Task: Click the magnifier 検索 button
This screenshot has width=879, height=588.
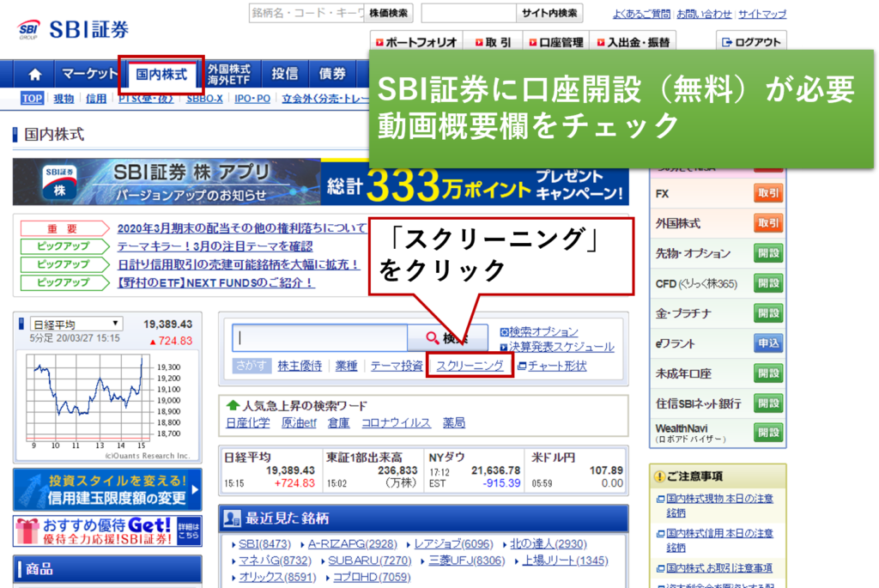Action: 446,337
